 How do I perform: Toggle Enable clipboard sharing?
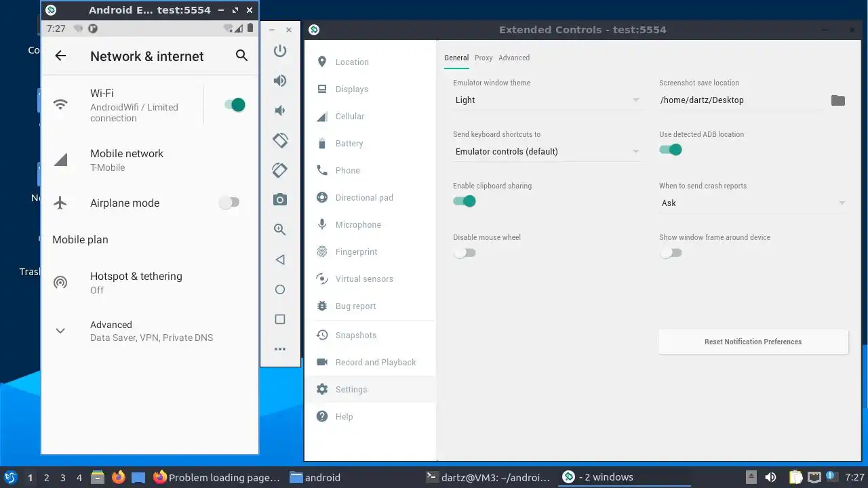[x=465, y=201]
